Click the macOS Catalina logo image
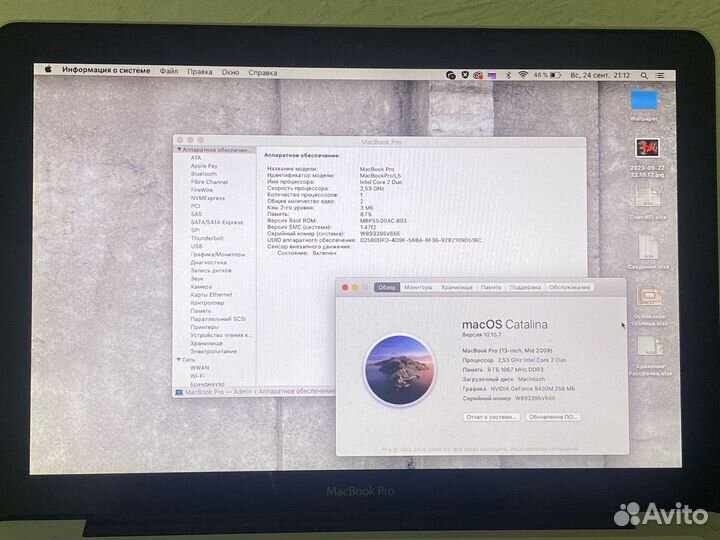 pyautogui.click(x=399, y=370)
